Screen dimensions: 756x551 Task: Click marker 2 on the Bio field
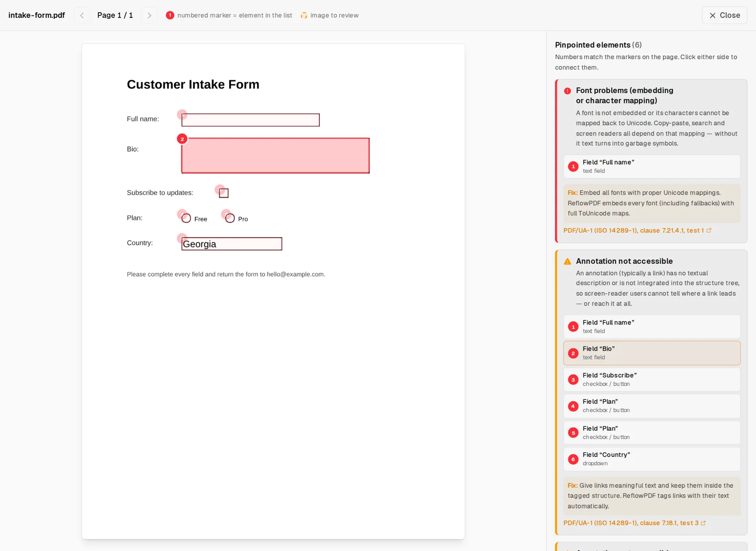(x=182, y=139)
